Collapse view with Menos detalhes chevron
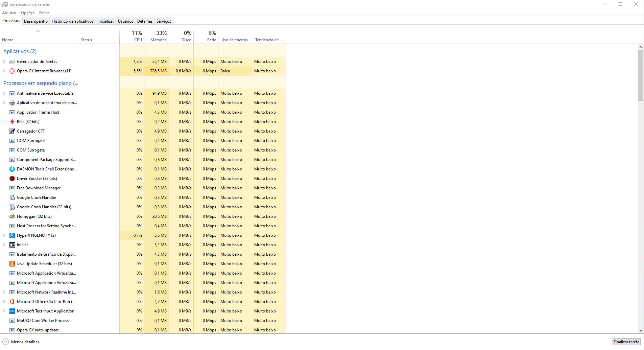This screenshot has width=644, height=350. click(5, 342)
